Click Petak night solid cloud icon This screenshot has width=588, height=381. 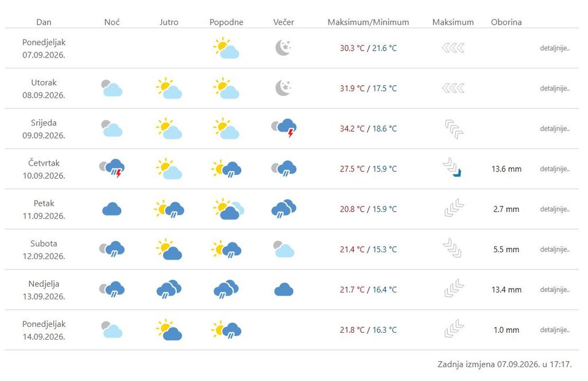pos(112,209)
